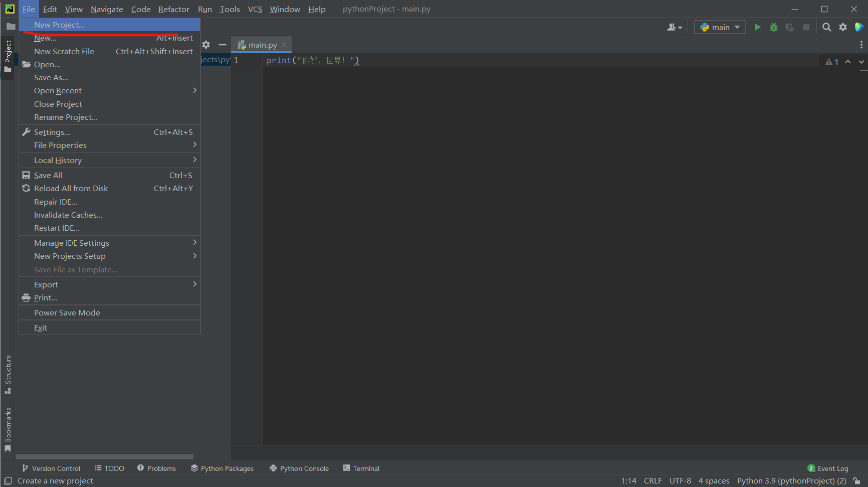
Task: Open Settings... with wrench icon
Action: click(109, 132)
